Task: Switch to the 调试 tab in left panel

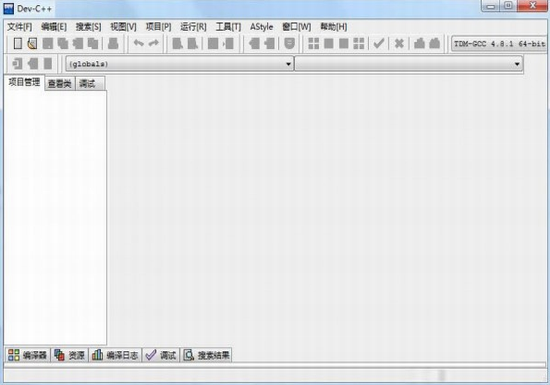Action: (x=87, y=83)
